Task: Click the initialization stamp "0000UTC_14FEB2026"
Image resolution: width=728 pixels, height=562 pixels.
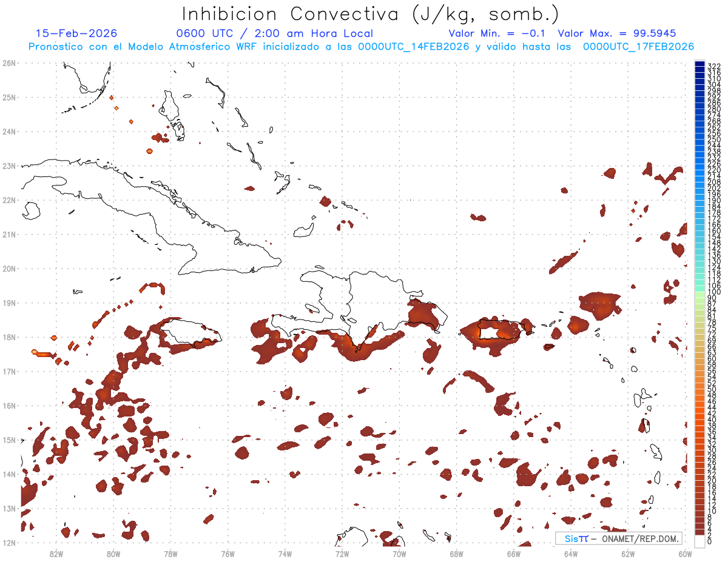Action: pyautogui.click(x=414, y=47)
